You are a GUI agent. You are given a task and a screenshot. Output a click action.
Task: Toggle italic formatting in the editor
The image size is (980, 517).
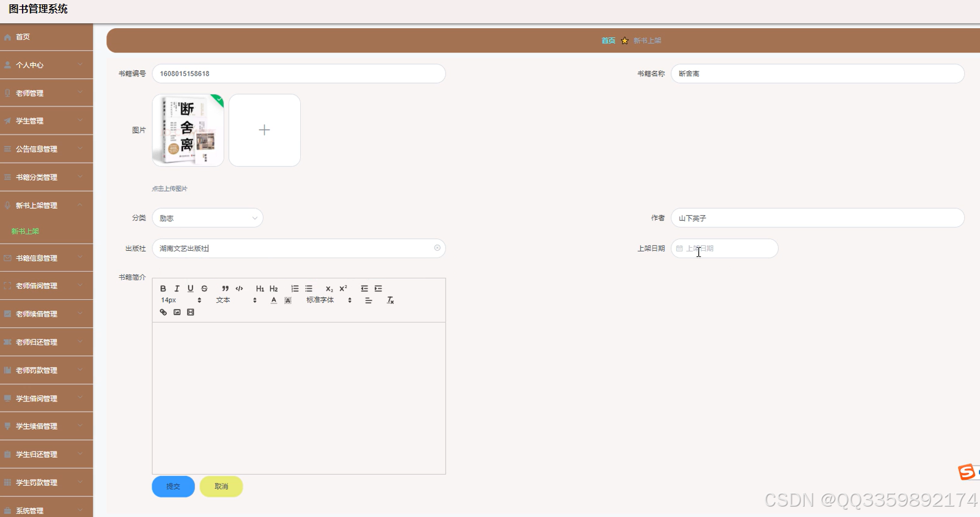coord(177,289)
